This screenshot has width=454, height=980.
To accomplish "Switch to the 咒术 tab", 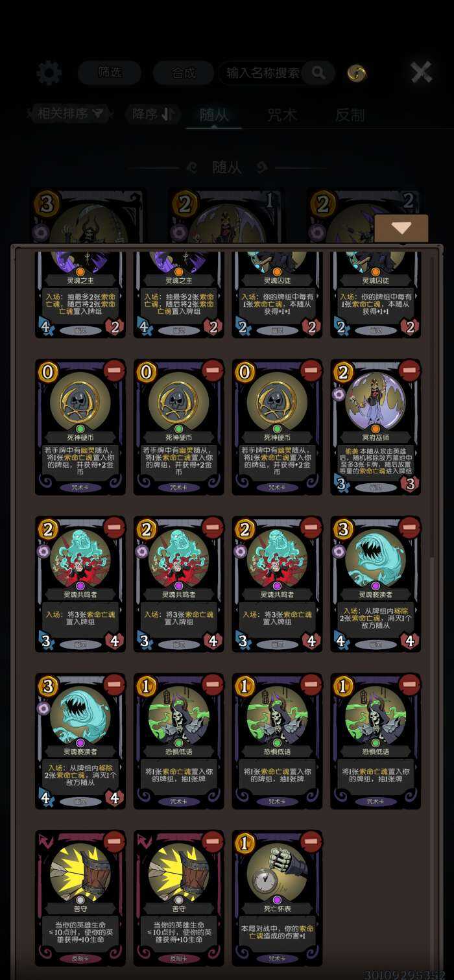I will [x=281, y=115].
